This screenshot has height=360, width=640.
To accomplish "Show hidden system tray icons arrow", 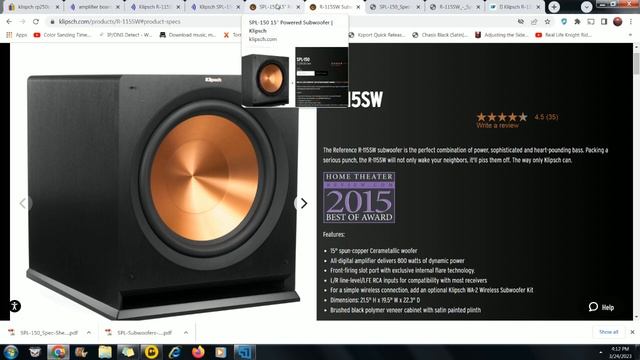I will 600,352.
